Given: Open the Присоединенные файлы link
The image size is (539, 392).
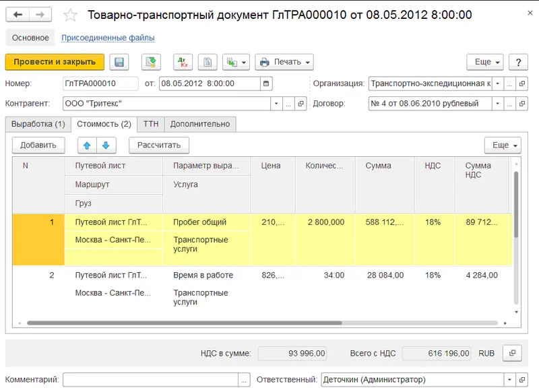Looking at the screenshot, I should [x=108, y=37].
